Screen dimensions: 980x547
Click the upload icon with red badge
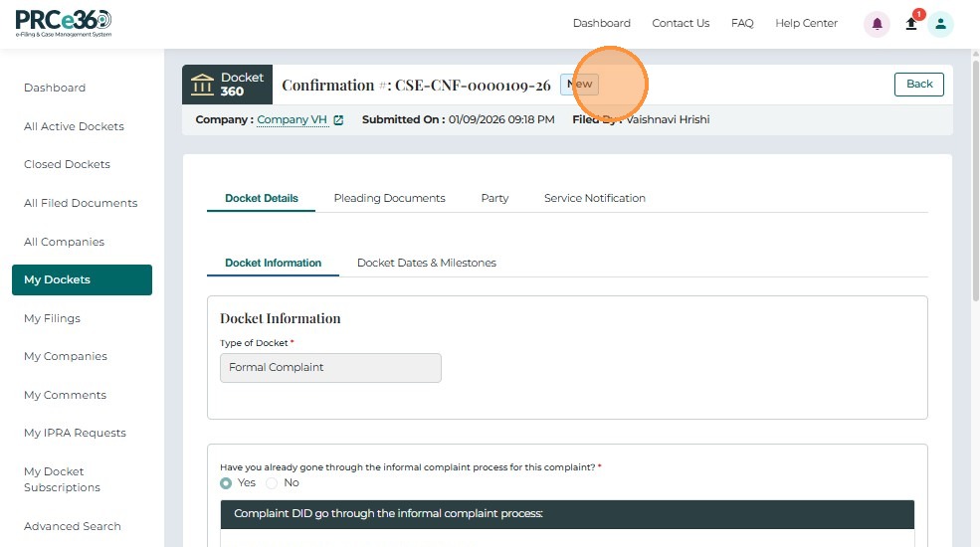tap(911, 24)
